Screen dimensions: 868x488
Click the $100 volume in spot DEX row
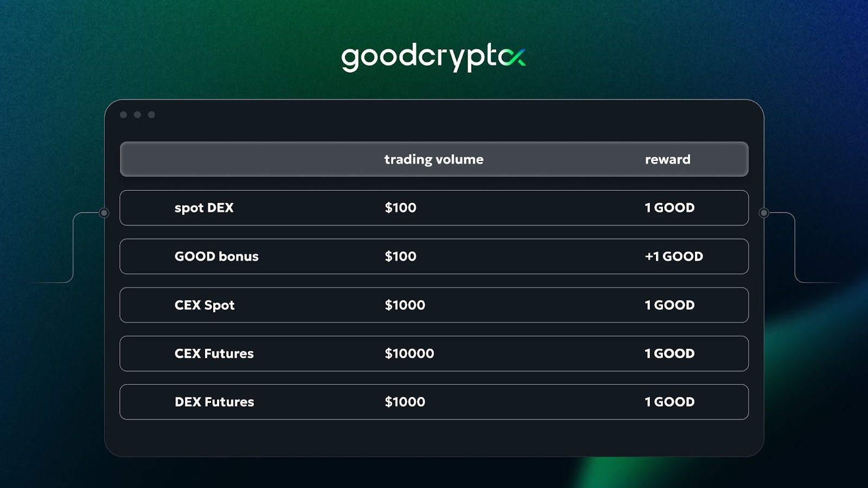pyautogui.click(x=400, y=208)
